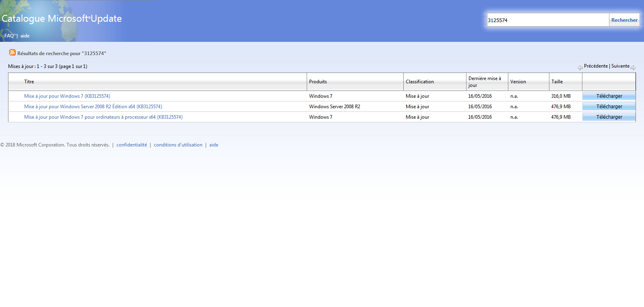Go to Précédente page
644x307 pixels.
596,66
